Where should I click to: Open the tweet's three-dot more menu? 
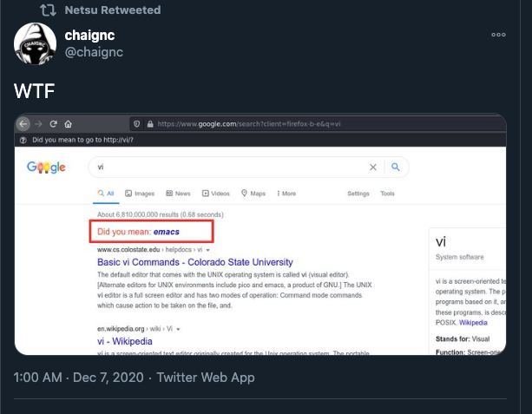[x=498, y=35]
